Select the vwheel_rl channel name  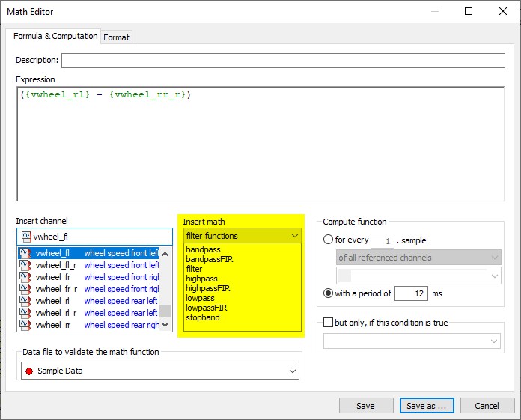click(x=52, y=301)
